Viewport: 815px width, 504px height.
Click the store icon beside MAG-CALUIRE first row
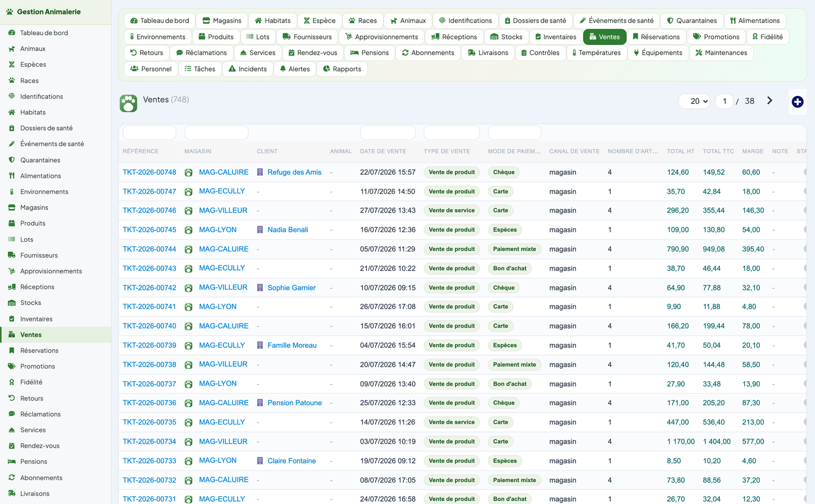coord(188,173)
